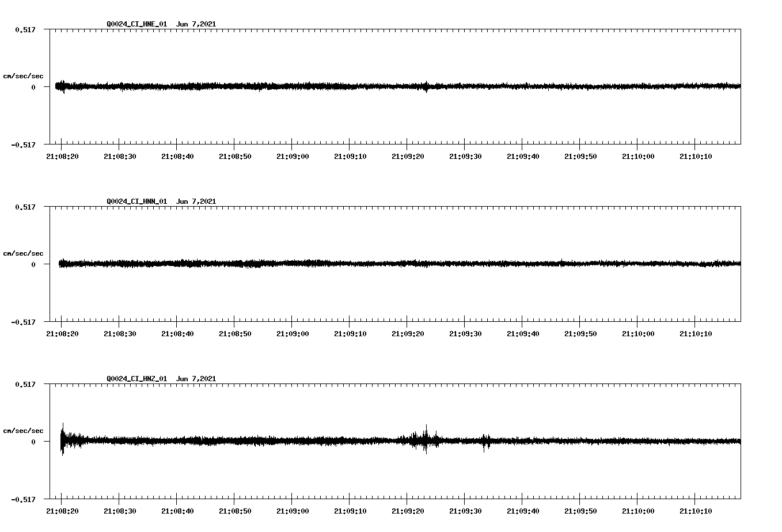The image size is (782, 532).
Task: Click 21:08:50 label on HNZ plot axis
Action: tap(235, 511)
